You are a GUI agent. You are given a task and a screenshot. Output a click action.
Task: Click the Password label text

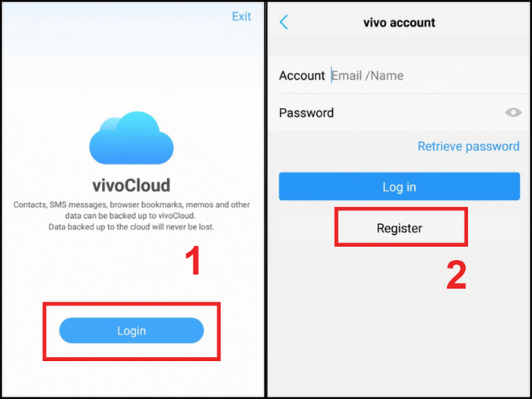click(306, 112)
